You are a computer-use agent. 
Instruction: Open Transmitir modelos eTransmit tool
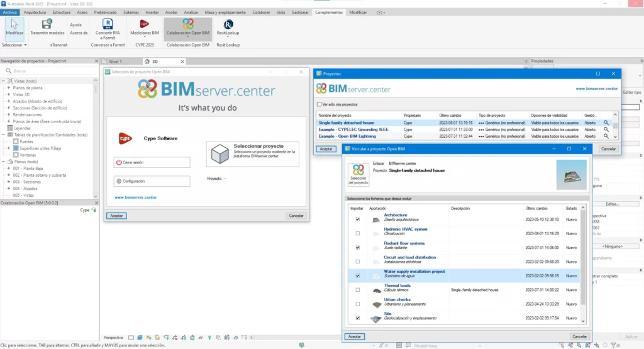click(47, 27)
